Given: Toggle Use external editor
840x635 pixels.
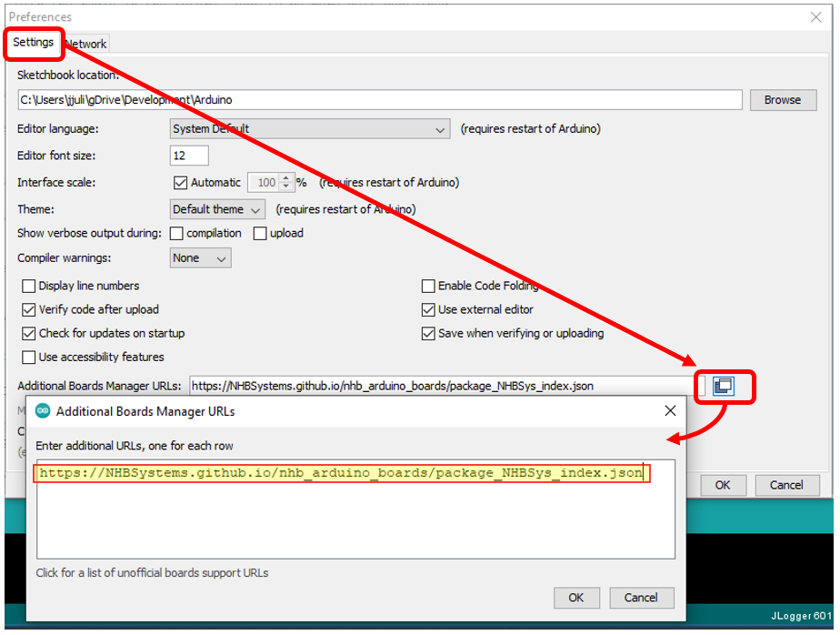Looking at the screenshot, I should [x=428, y=309].
